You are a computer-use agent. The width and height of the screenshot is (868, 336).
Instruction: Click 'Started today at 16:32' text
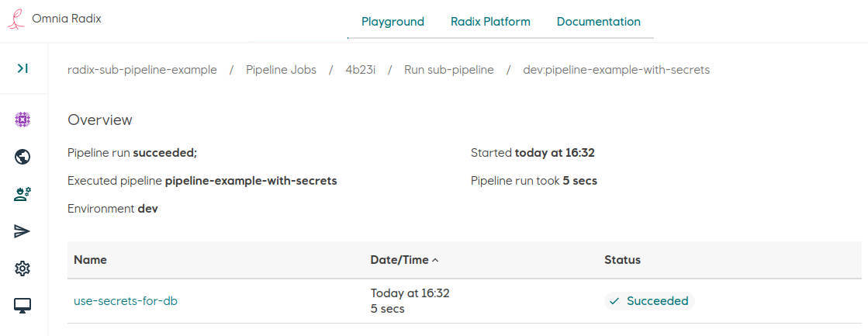pos(533,153)
